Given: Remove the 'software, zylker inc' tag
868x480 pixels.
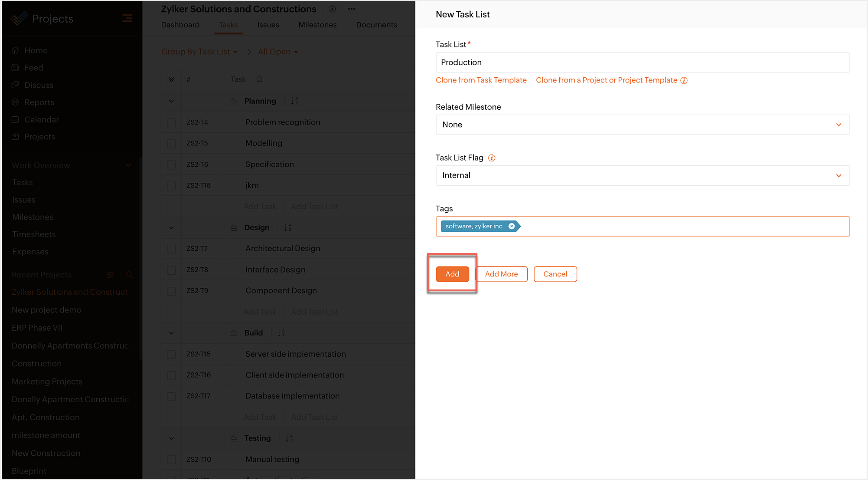Looking at the screenshot, I should 512,226.
